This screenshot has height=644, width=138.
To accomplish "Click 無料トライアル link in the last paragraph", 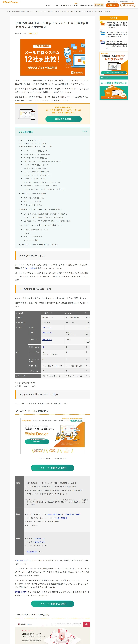I will point(21,592).
